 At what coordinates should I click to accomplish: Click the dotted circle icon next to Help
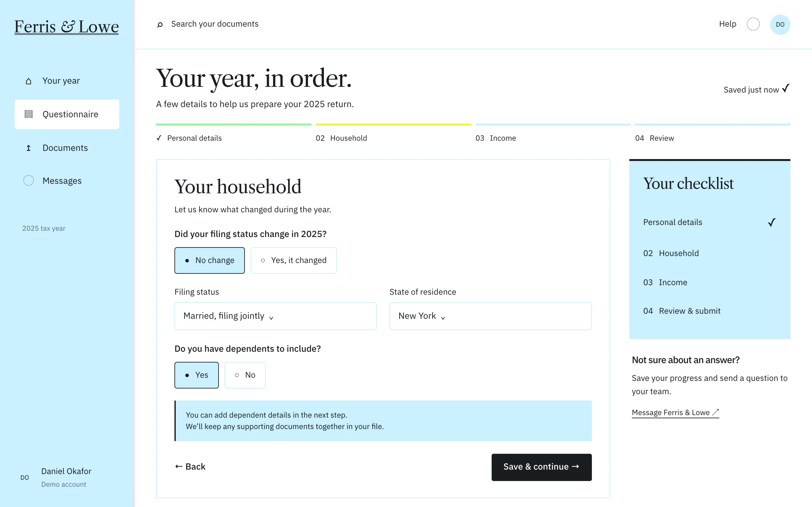[x=753, y=24]
